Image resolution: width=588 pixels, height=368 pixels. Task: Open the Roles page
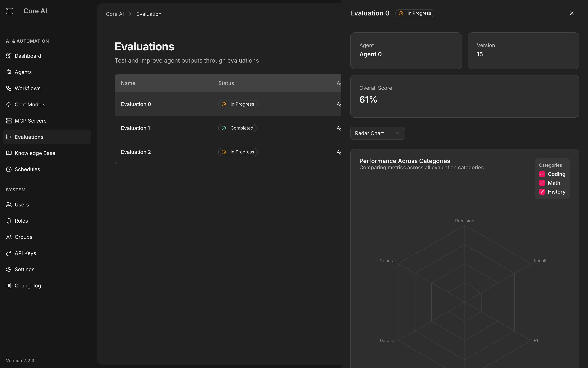[47, 221]
